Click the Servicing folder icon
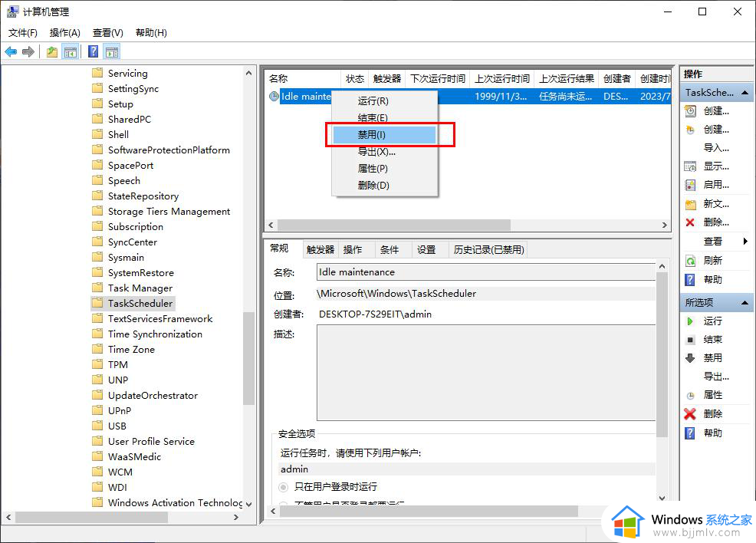Image resolution: width=756 pixels, height=543 pixels. [98, 73]
